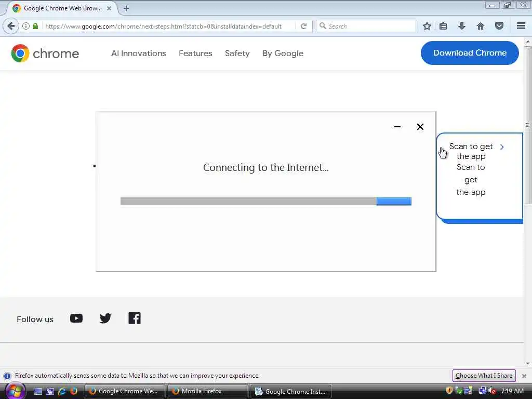
Task: Open the Windows Start orb
Action: 15,391
